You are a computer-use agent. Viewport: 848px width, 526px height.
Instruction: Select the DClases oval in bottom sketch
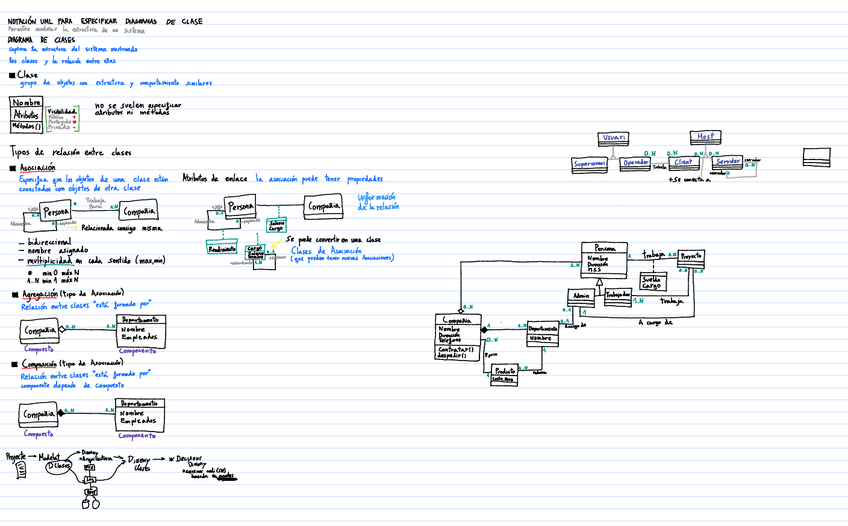pos(59,464)
